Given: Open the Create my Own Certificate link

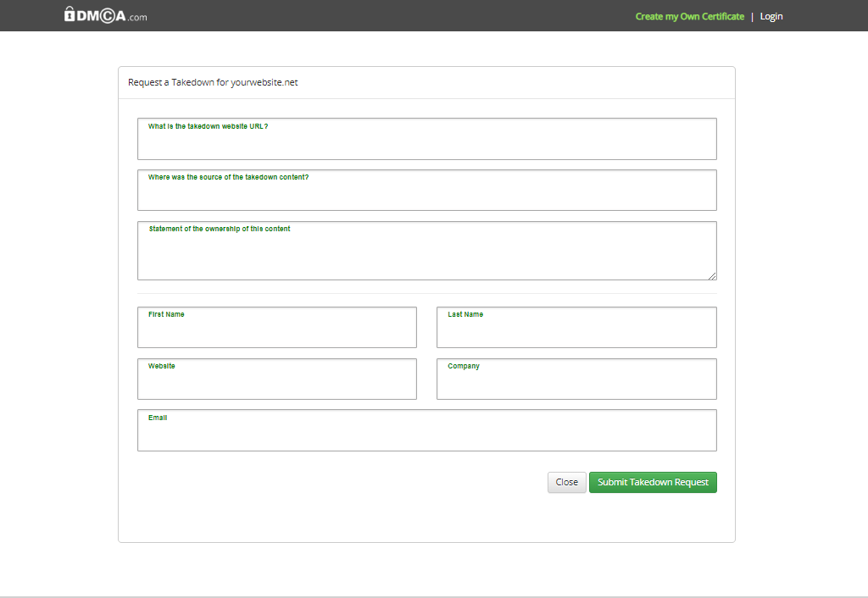Looking at the screenshot, I should [689, 16].
